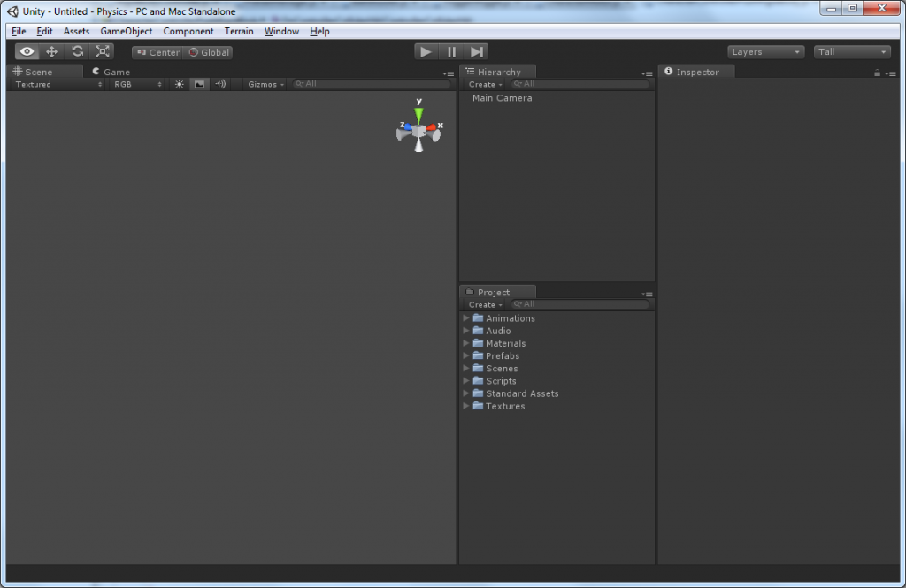Toggle scene lighting sun icon
Image resolution: width=906 pixels, height=588 pixels.
[x=179, y=84]
